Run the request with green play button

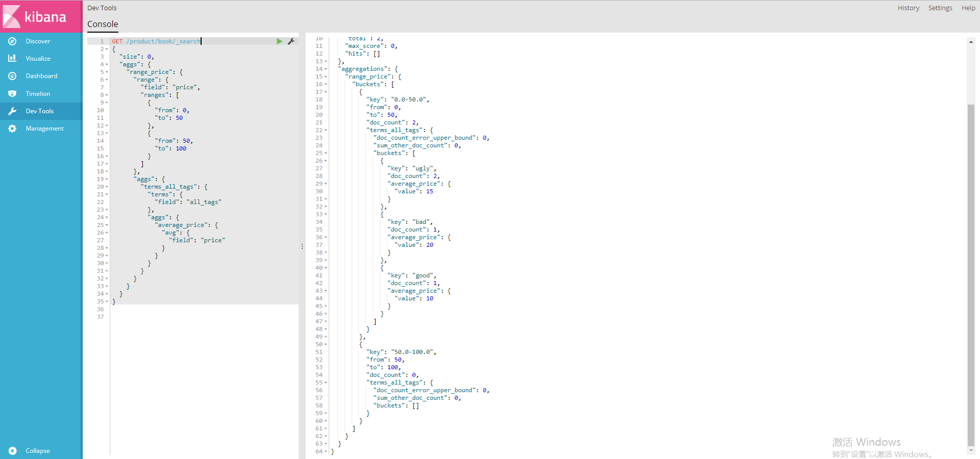click(279, 41)
